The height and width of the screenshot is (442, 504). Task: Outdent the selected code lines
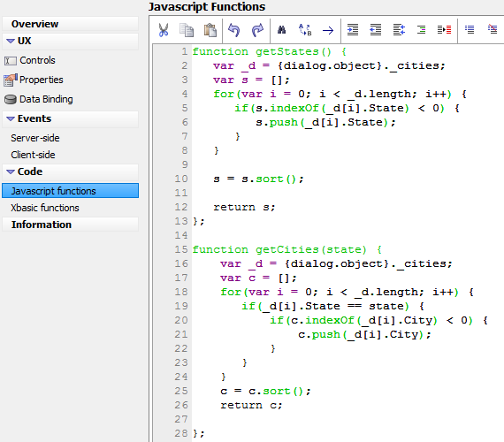[x=376, y=30]
